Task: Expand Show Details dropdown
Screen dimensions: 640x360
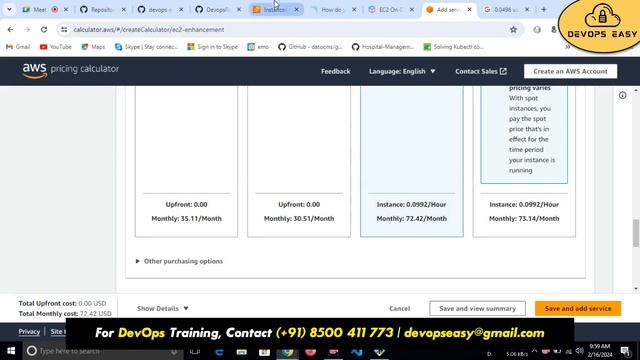Action: coord(162,309)
